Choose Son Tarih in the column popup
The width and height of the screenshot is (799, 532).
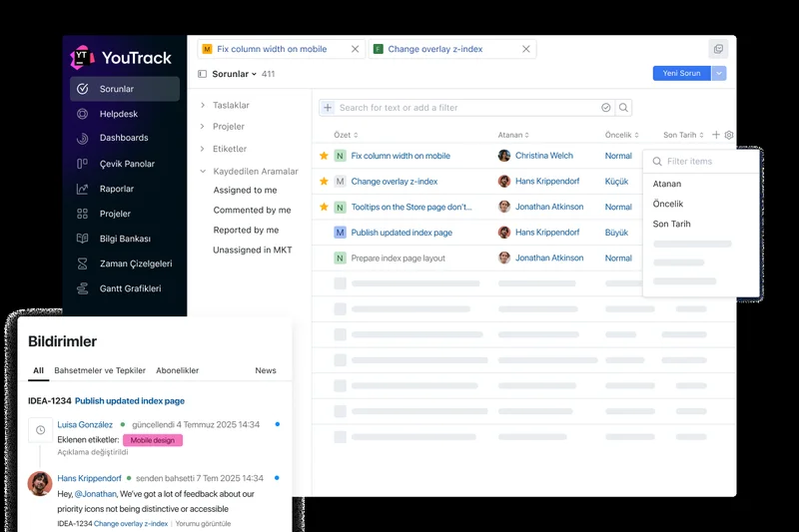pos(671,224)
